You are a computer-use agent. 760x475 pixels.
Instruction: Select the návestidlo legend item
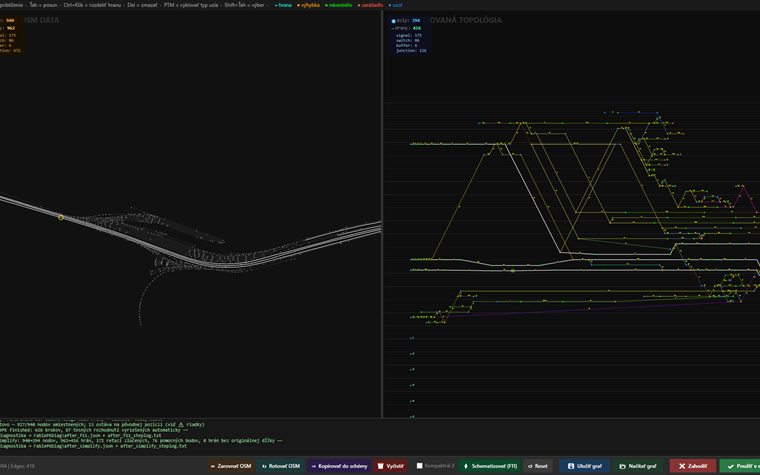pyautogui.click(x=338, y=5)
